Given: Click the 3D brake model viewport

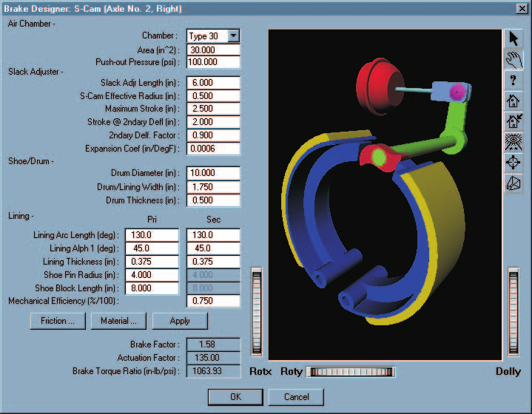Looking at the screenshot, I should (385, 195).
